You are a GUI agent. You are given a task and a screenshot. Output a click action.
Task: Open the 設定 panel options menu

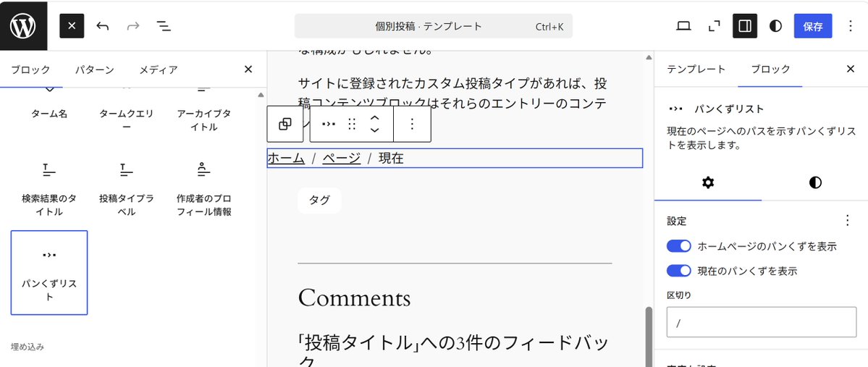847,221
